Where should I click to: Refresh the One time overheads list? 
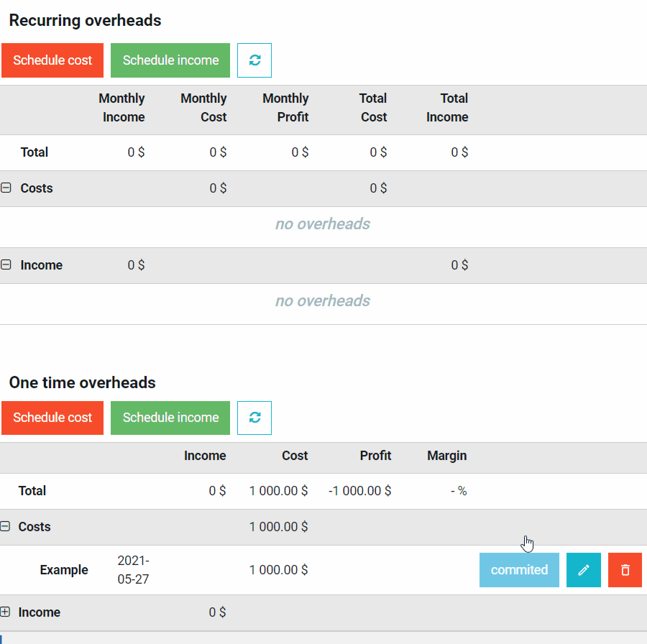coord(254,418)
